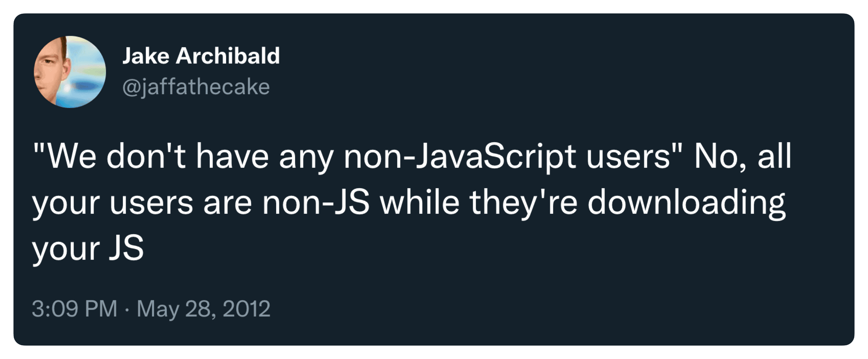This screenshot has width=868, height=359.
Task: Click the year 2012 in the date
Action: click(x=246, y=309)
